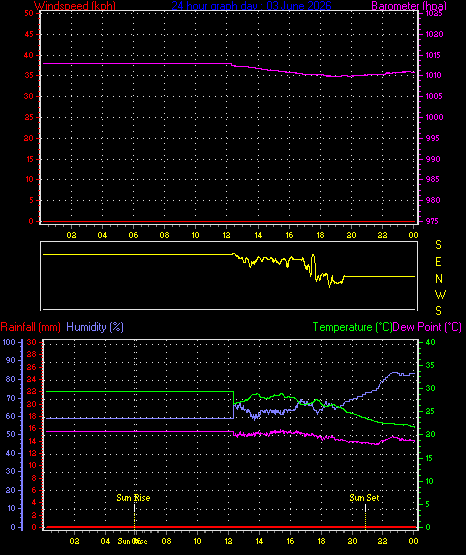The height and width of the screenshot is (555, 466).
Task: Click the W wind direction letter
Action: (440, 294)
